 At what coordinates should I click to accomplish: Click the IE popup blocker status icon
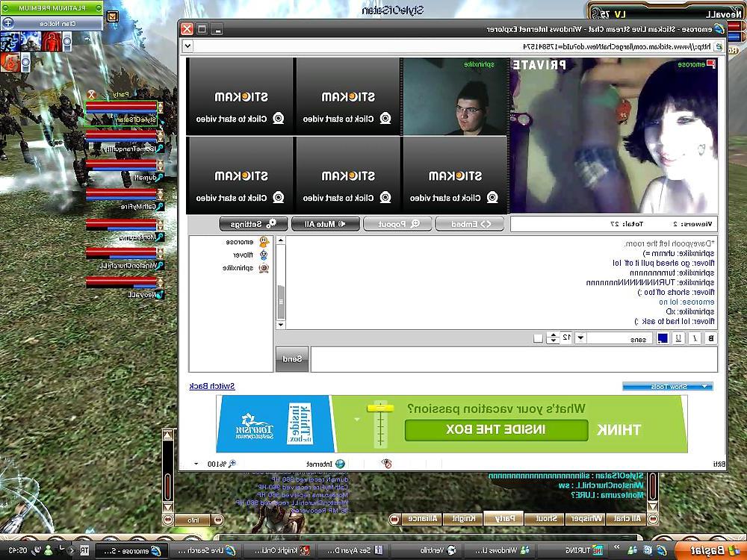point(386,464)
